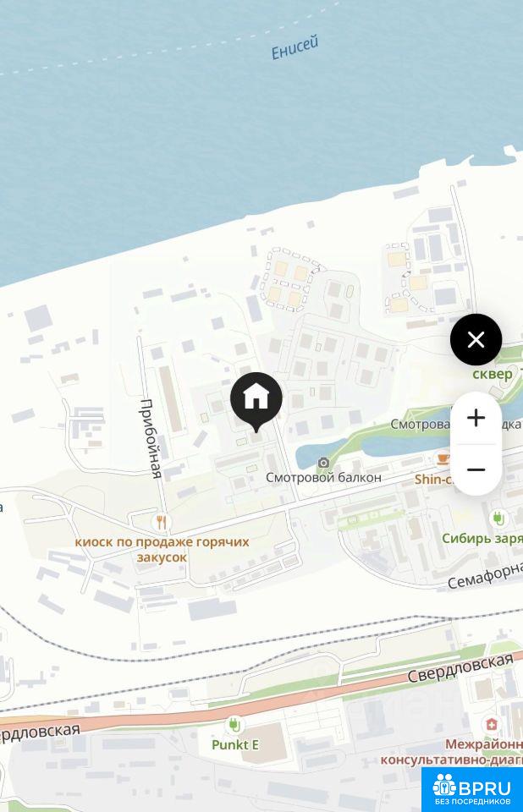
Task: Click the Прибойная street label
Action: tap(151, 439)
